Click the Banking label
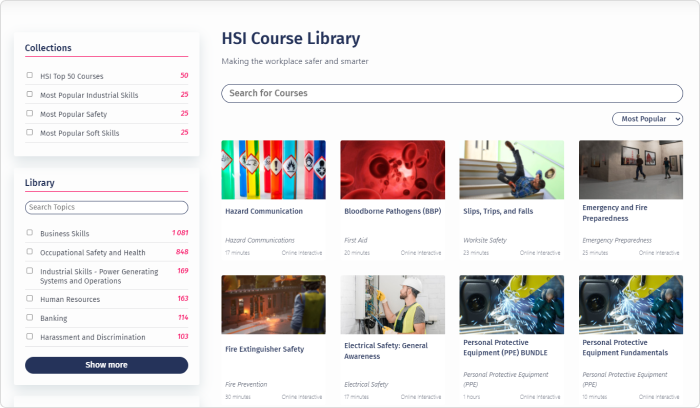 click(54, 318)
